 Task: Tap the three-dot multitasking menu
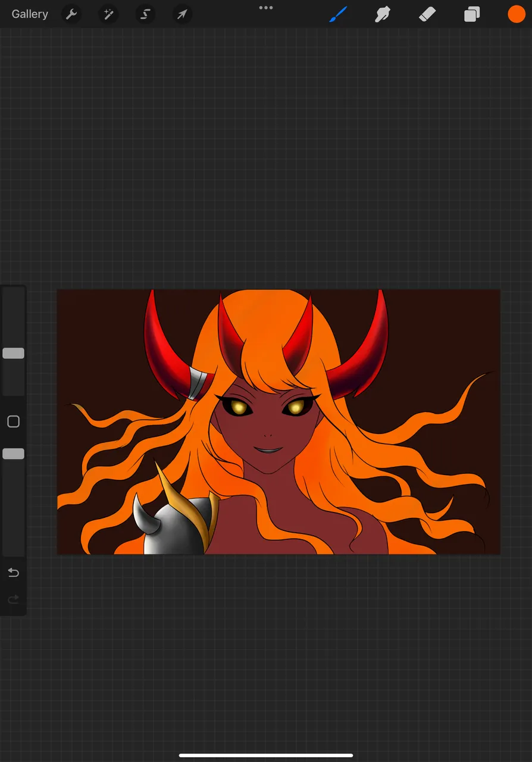pos(266,8)
